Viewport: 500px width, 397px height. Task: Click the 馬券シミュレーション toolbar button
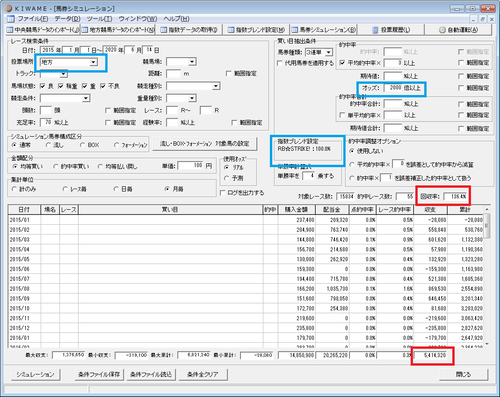[x=323, y=30]
